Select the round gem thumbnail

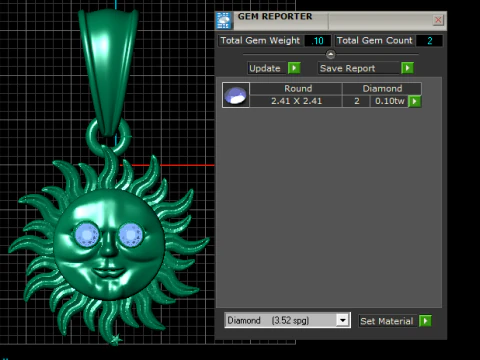point(236,95)
